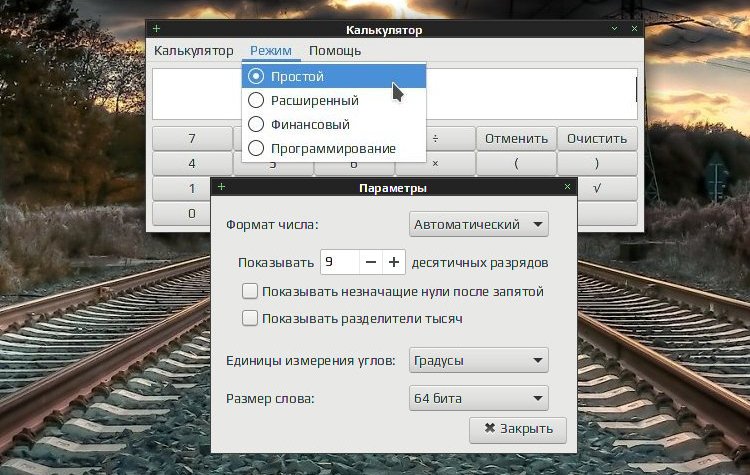The height and width of the screenshot is (475, 750).
Task: Click the calculator digit 1 button
Action: coord(182,188)
